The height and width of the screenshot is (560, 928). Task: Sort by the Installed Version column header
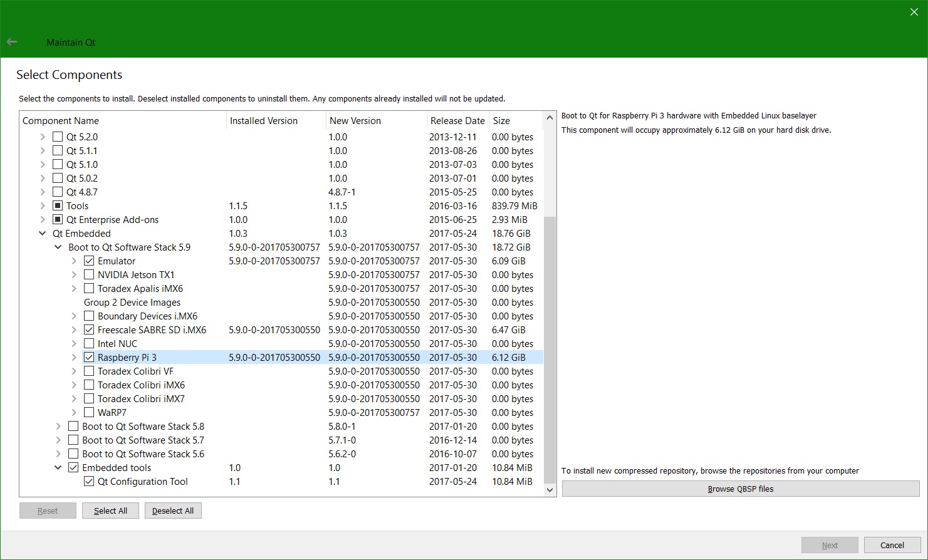pyautogui.click(x=276, y=120)
